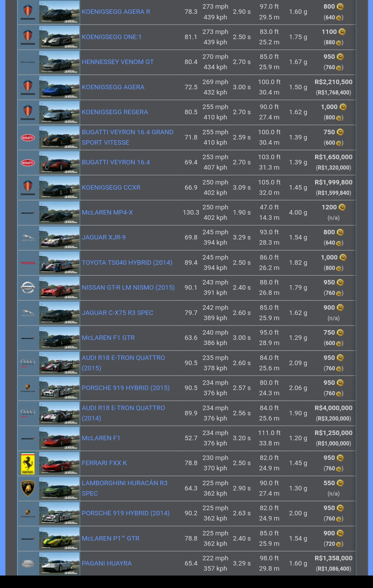
Task: Open Jaguar XJR-9 car thumbnail
Action: [59, 238]
